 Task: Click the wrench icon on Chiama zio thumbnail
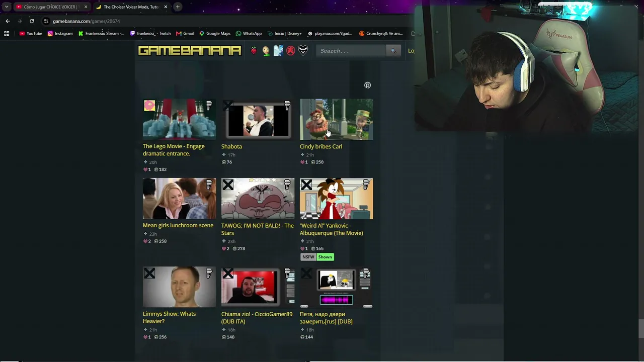point(287,273)
